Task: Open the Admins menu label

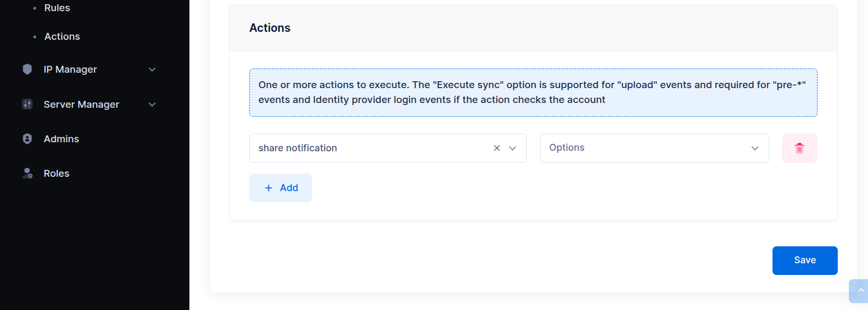Action: click(62, 139)
